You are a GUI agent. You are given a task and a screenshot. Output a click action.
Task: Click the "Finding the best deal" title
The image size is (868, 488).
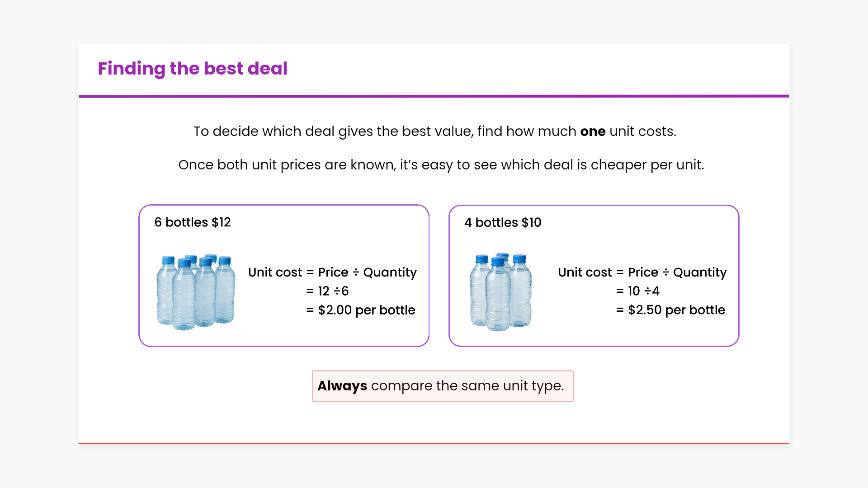[x=193, y=69]
